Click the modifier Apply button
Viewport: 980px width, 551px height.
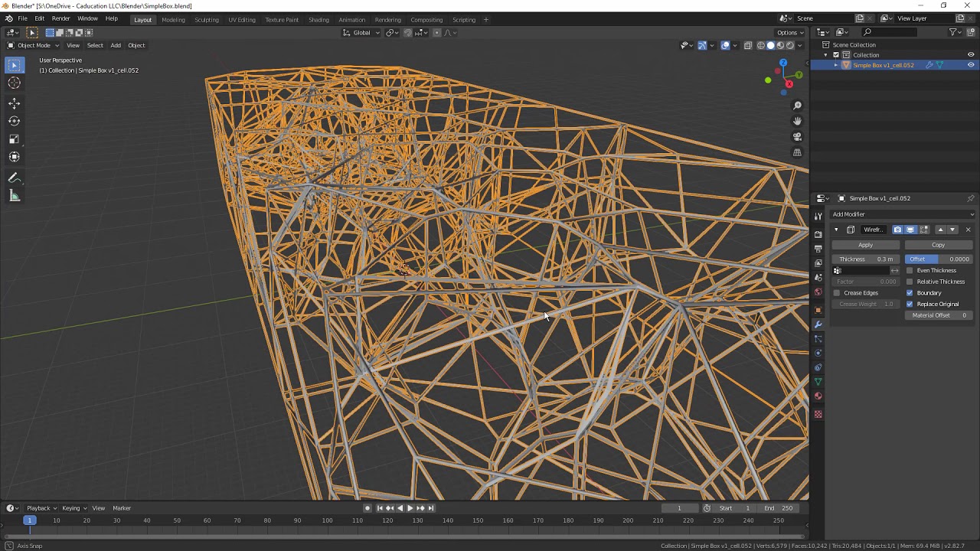point(865,245)
